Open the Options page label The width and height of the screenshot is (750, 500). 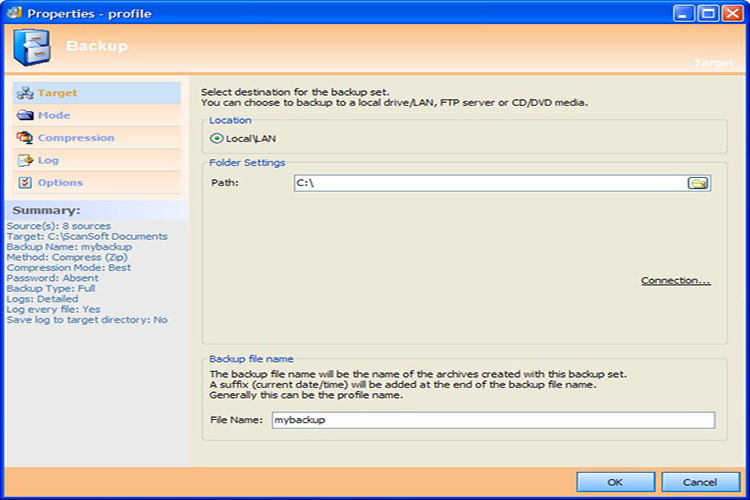(60, 183)
